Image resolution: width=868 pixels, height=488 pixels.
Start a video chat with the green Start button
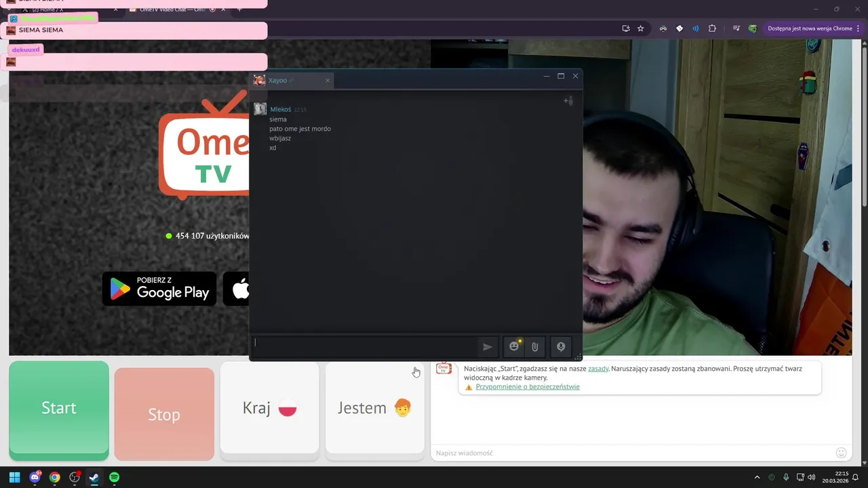[x=59, y=410]
